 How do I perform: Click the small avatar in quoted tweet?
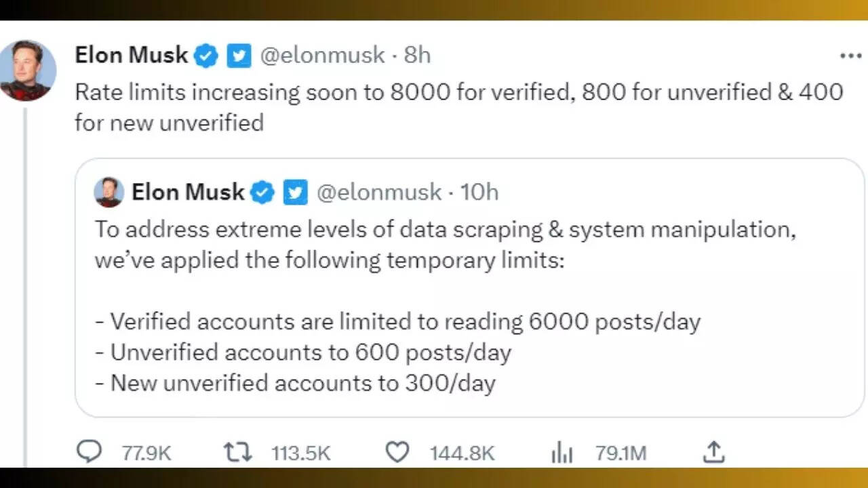(x=108, y=192)
